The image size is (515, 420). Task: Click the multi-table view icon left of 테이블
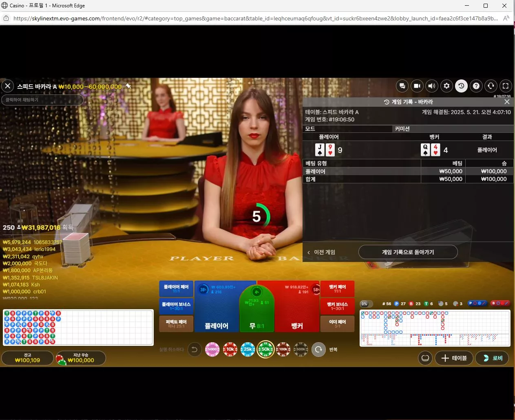425,358
